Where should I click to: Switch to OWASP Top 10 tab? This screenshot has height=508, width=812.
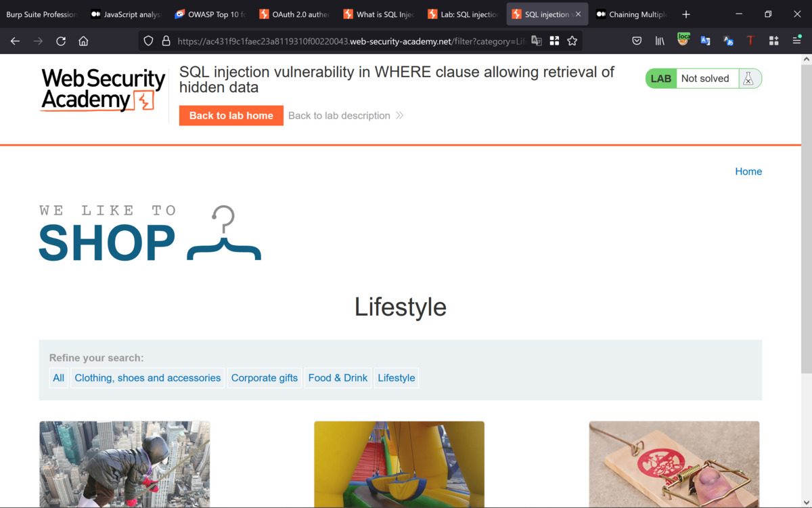point(210,14)
